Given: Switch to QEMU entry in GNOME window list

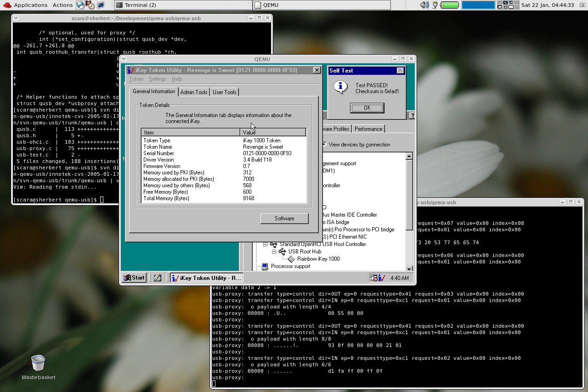Looking at the screenshot, I should [x=322, y=5].
